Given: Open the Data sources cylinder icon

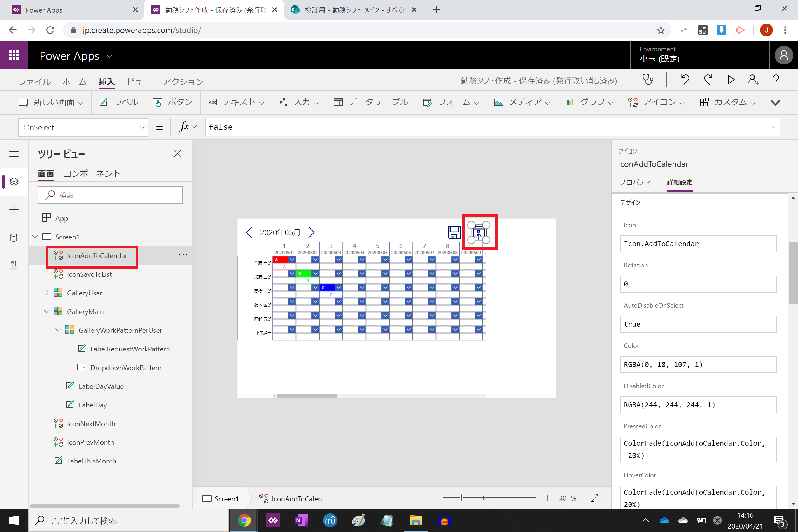Looking at the screenshot, I should coord(14,237).
